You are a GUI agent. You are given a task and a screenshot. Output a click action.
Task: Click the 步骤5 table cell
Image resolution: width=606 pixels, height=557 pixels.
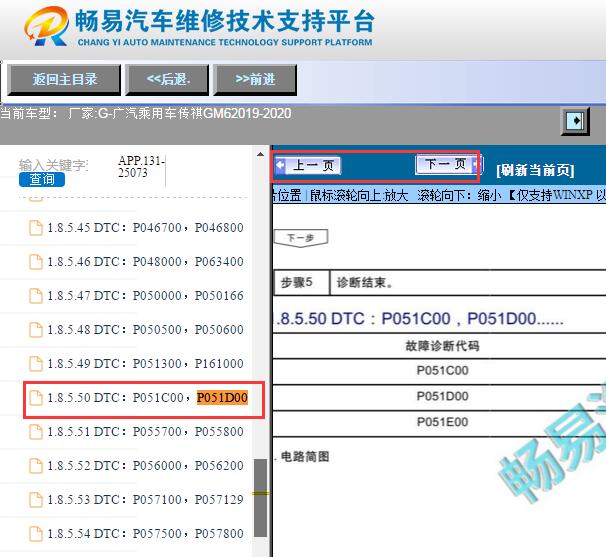point(301,283)
